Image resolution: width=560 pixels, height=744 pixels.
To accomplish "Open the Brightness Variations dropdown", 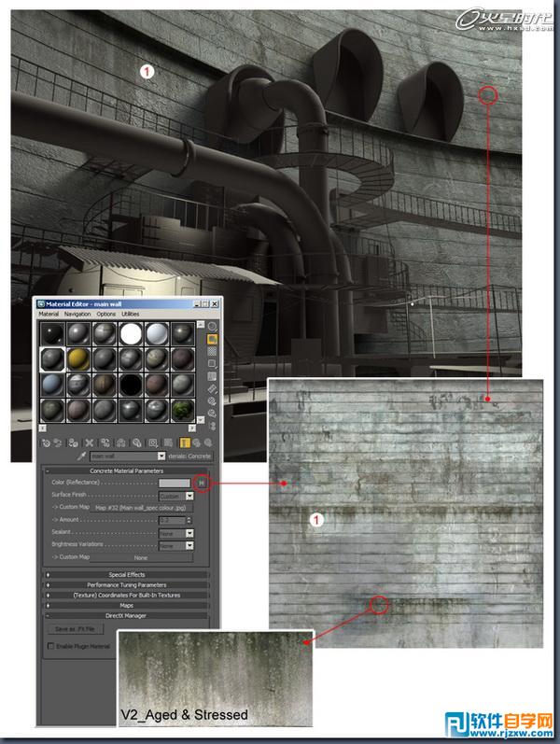I will 189,545.
